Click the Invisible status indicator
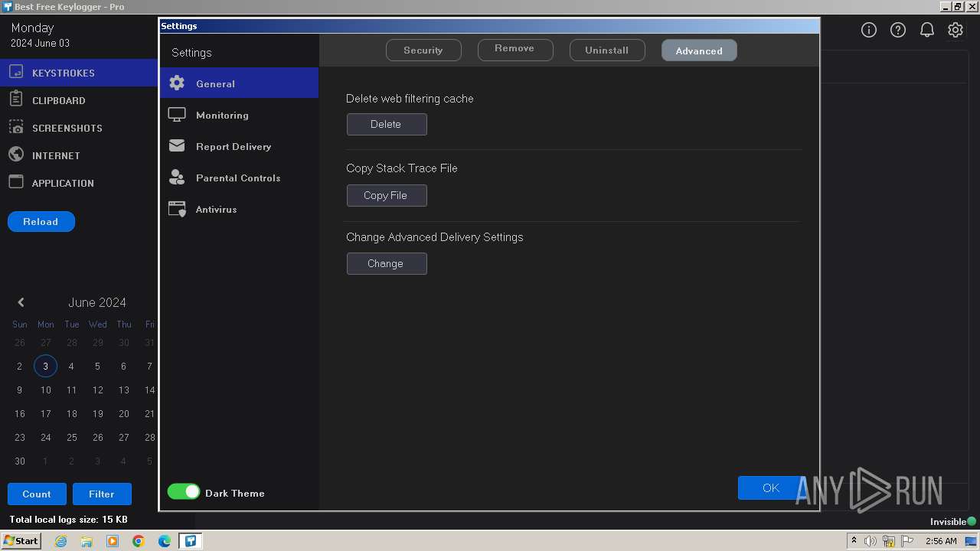Viewport: 980px width, 551px height. click(x=953, y=521)
